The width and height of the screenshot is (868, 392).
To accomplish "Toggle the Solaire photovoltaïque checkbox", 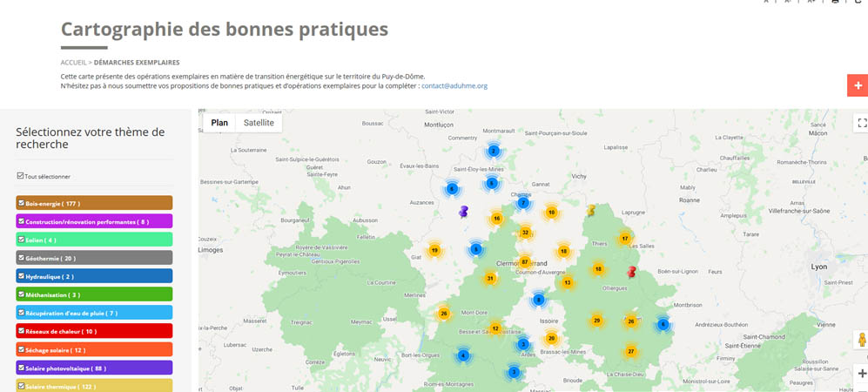I will coord(21,368).
